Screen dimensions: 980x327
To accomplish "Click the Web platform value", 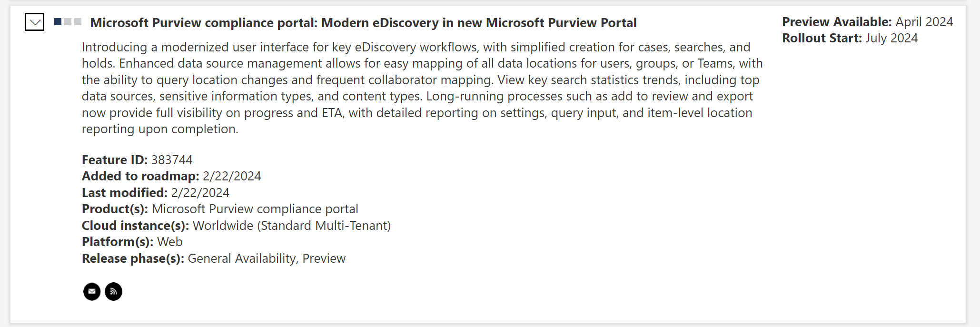I will 170,242.
